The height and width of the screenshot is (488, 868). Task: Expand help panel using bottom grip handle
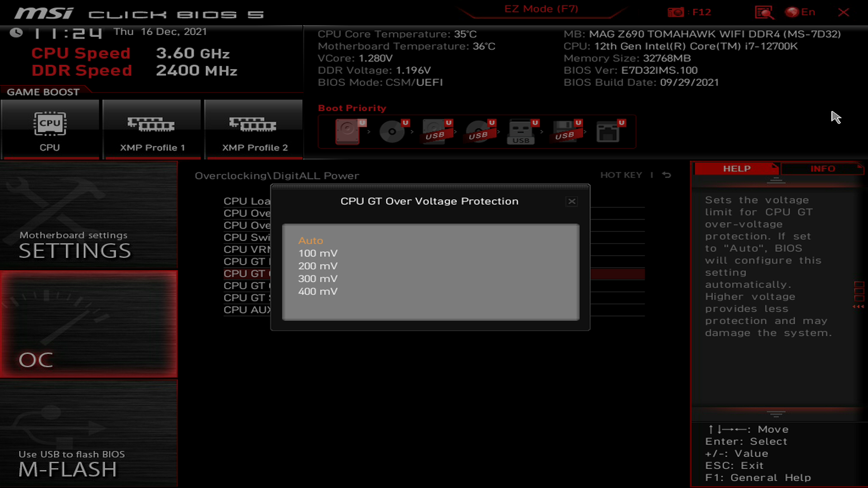776,414
